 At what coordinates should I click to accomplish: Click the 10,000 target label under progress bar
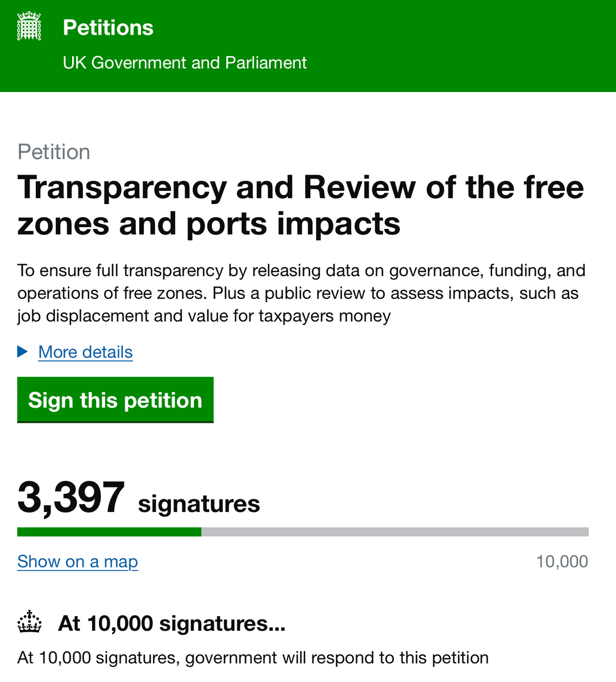pos(562,562)
